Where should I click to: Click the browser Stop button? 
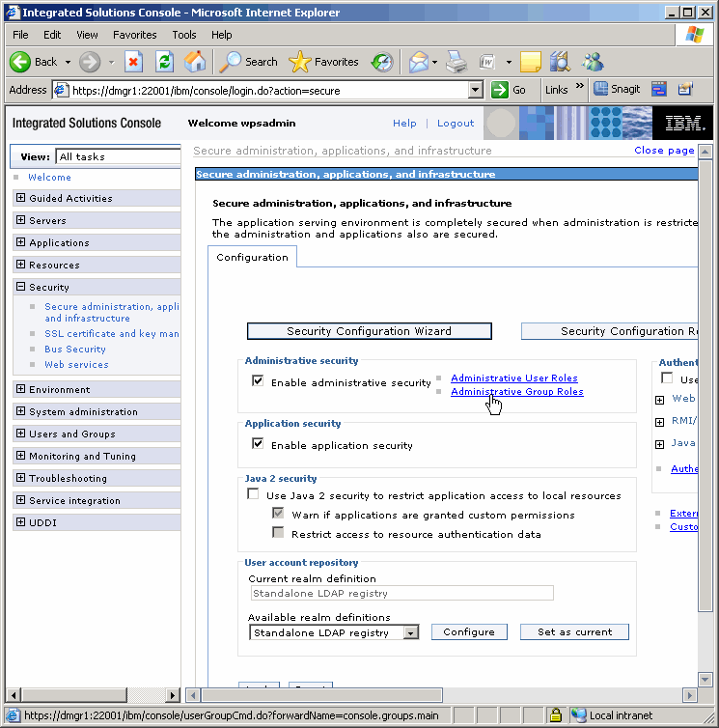pyautogui.click(x=133, y=62)
